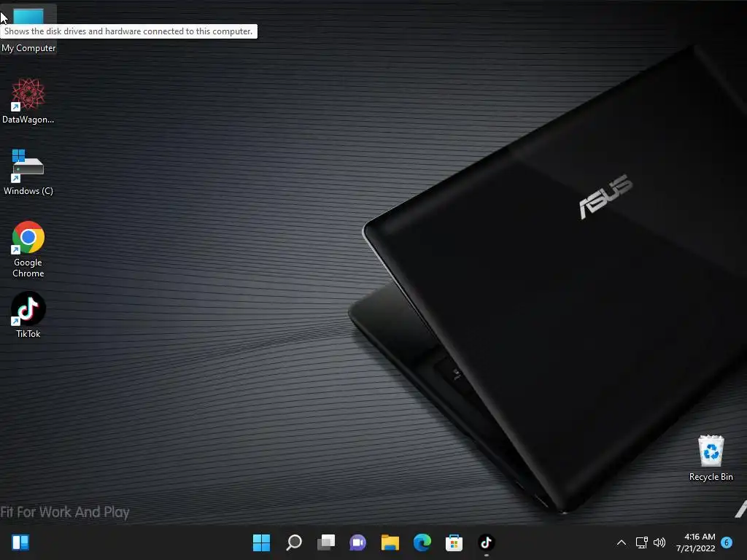Open Task View on the taskbar
Screen dimensions: 747x560
(x=326, y=542)
